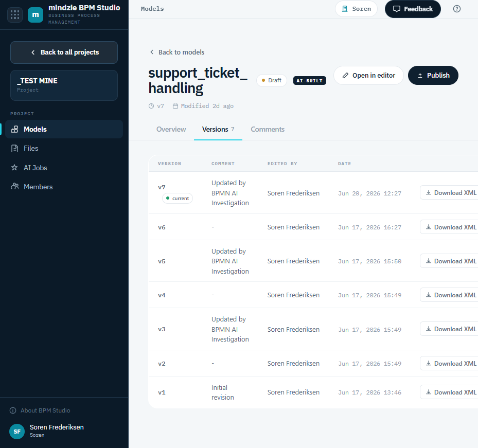Click the v2 version label
Image resolution: width=478 pixels, height=448 pixels.
coord(162,364)
